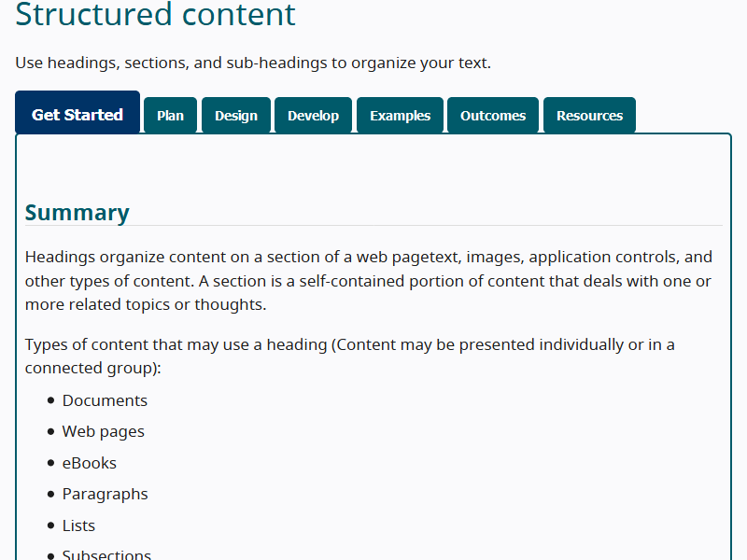Click the 'Types of content' paragraph
The width and height of the screenshot is (747, 560).
350,356
